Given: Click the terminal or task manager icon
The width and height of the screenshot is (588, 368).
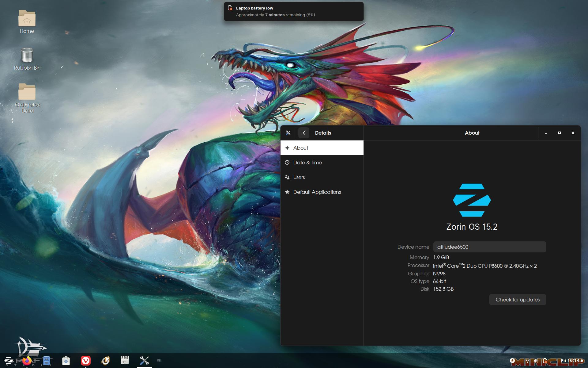Looking at the screenshot, I should 159,360.
